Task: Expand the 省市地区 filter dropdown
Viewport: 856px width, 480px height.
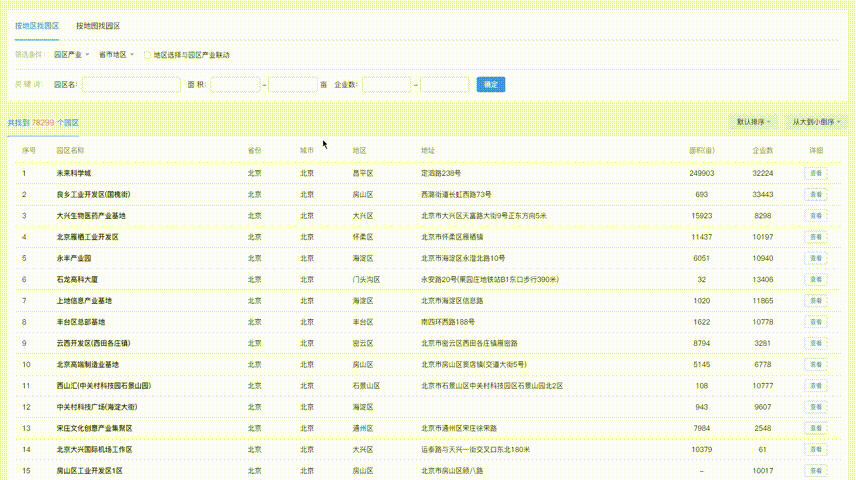Action: click(x=116, y=55)
